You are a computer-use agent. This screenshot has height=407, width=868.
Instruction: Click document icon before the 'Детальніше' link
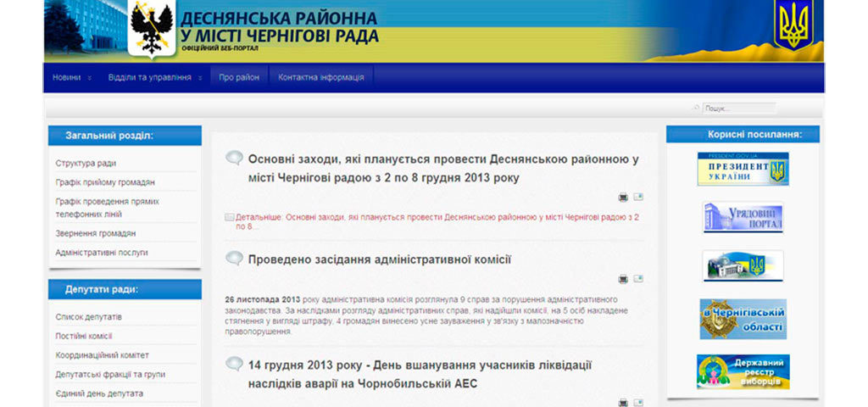229,217
